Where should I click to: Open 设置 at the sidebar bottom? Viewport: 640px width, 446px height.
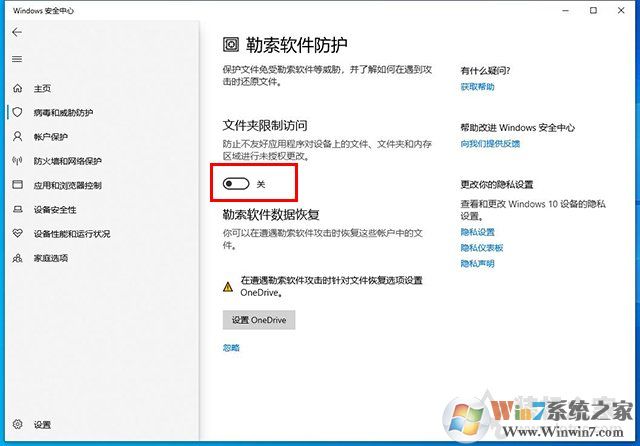point(42,425)
